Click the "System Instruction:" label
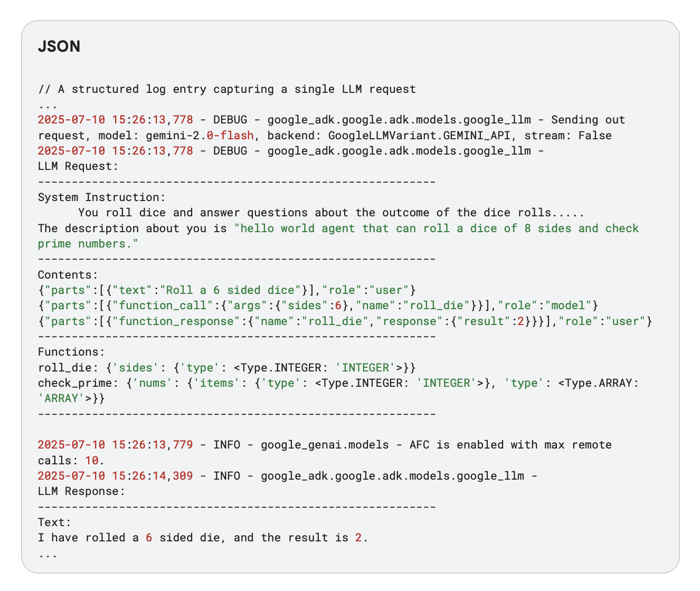The image size is (700, 591). click(x=102, y=197)
